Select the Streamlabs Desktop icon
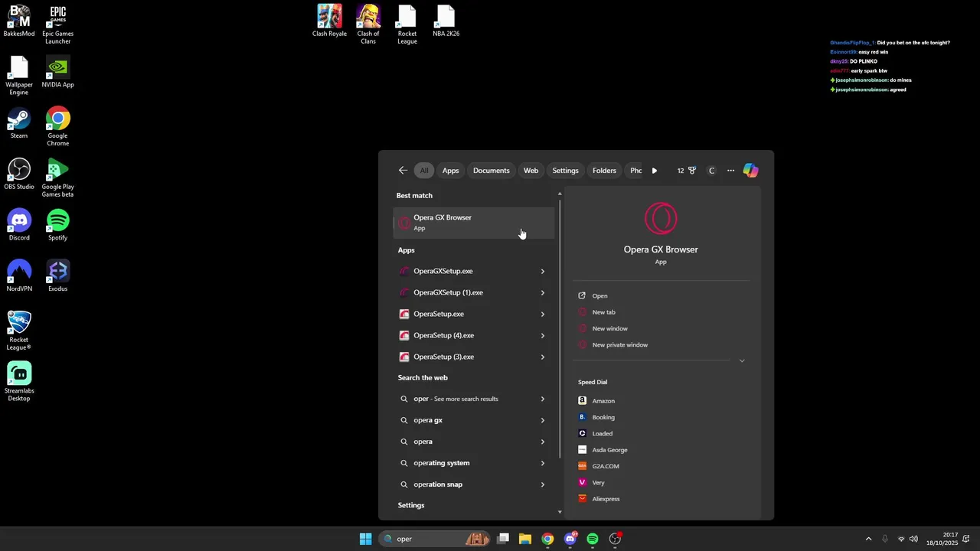The image size is (980, 551). click(19, 382)
